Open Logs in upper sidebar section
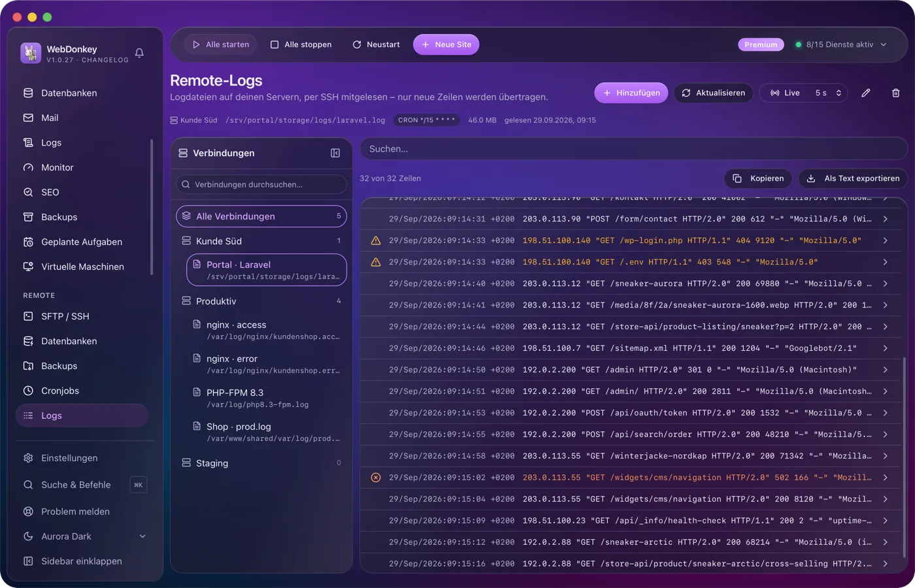This screenshot has width=915, height=588. (x=82, y=142)
